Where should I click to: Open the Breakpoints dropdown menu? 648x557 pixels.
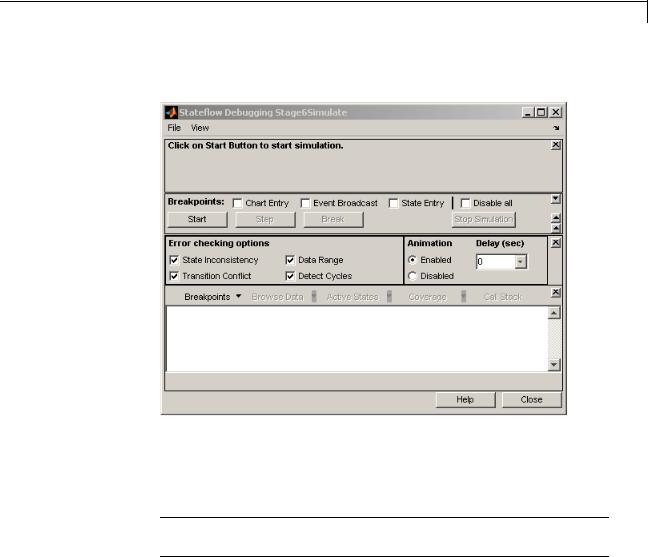[212, 297]
